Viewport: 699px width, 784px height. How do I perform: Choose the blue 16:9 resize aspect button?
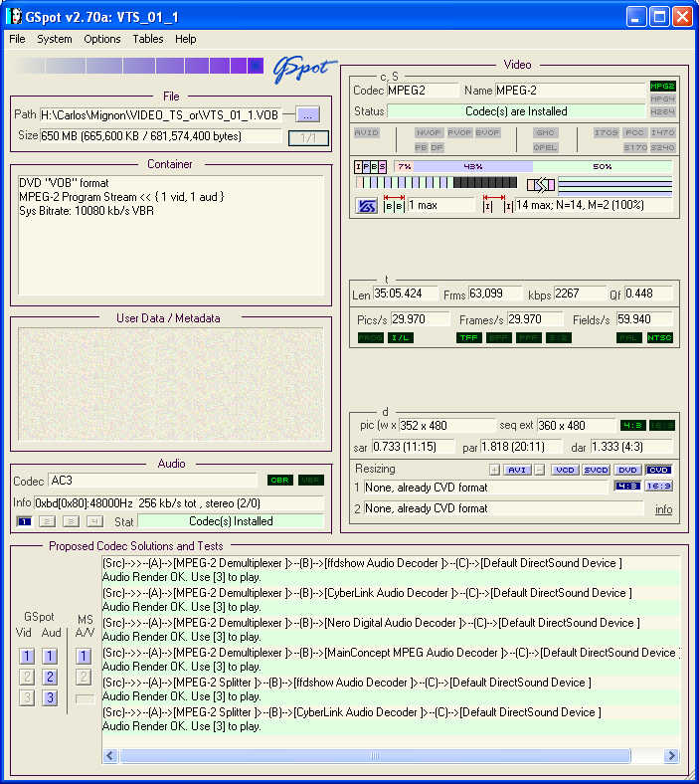click(658, 486)
